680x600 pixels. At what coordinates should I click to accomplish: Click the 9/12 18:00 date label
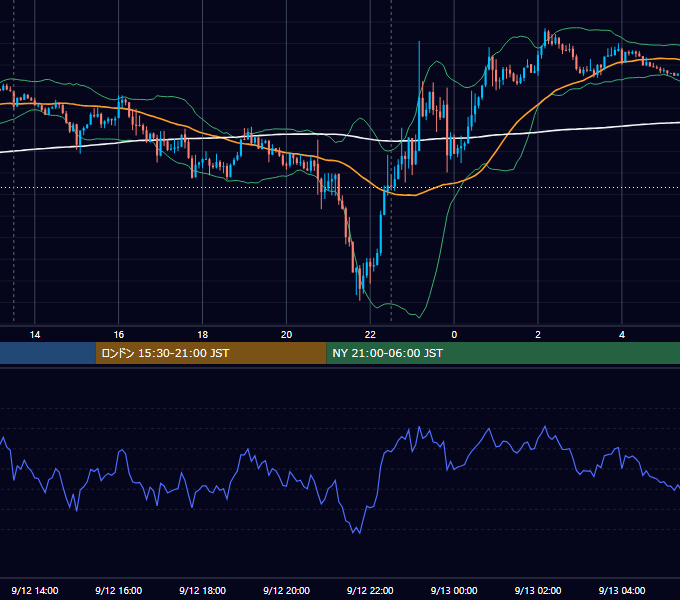203,590
